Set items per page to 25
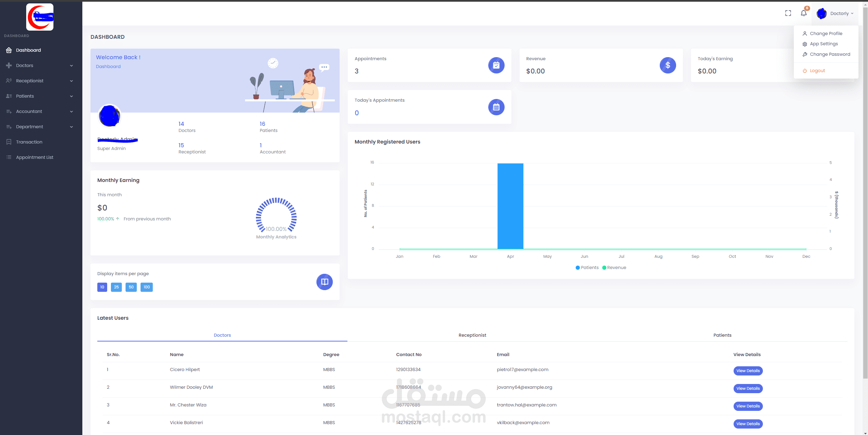This screenshot has height=435, width=868. [x=116, y=287]
